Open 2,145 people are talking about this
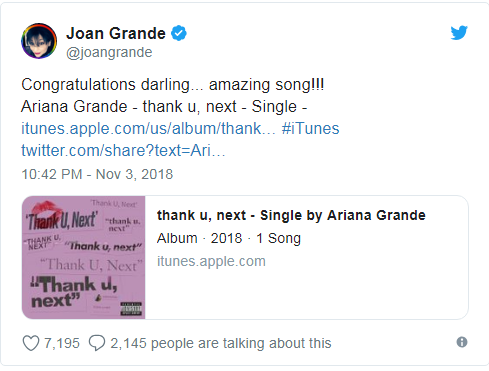489x371 pixels. pos(221,343)
